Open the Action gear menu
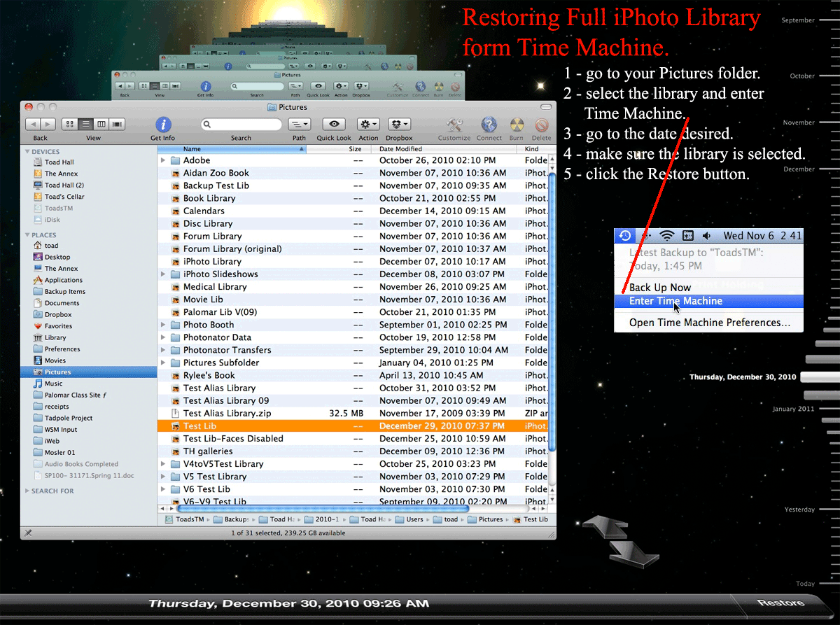Screen dimensions: 840x625 click(368, 124)
